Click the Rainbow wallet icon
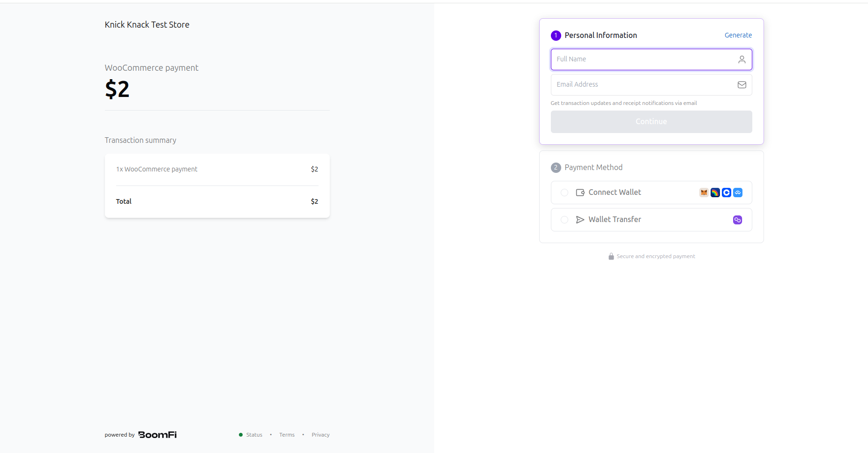 click(x=715, y=192)
